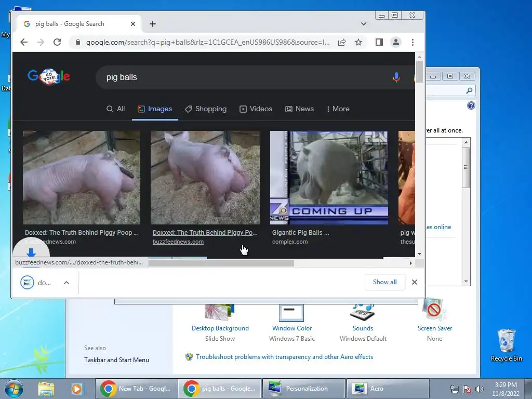Click the Gigantic Pig Balls title link
532x399 pixels.
[301, 233]
